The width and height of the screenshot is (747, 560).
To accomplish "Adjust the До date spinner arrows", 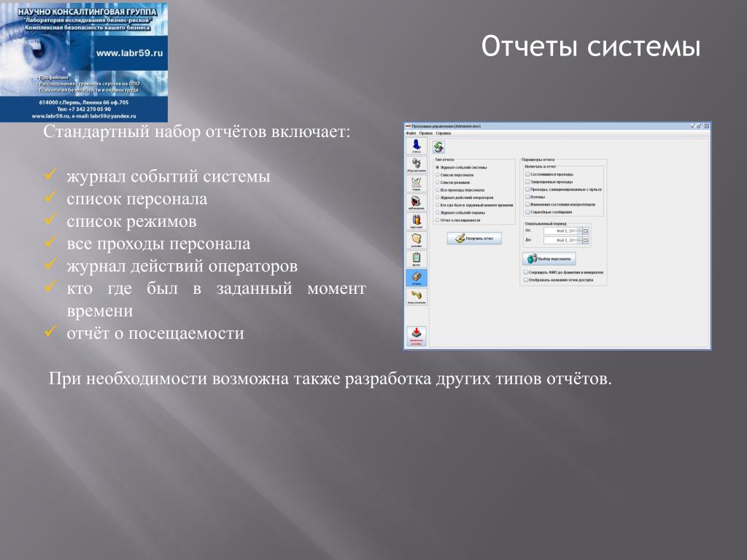I will point(580,241).
